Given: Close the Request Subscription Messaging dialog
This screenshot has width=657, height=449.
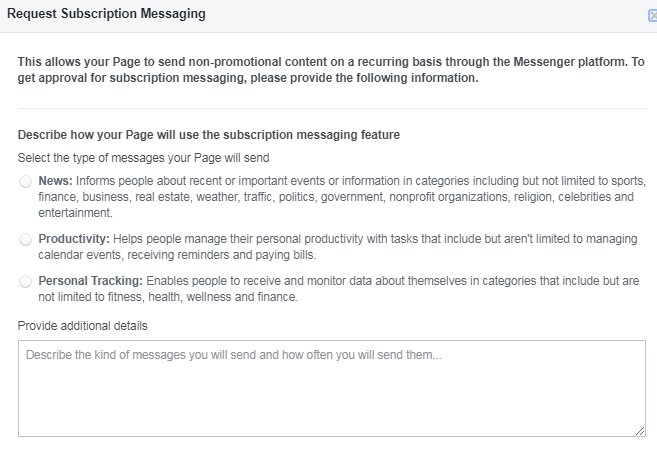Looking at the screenshot, I should click(652, 15).
